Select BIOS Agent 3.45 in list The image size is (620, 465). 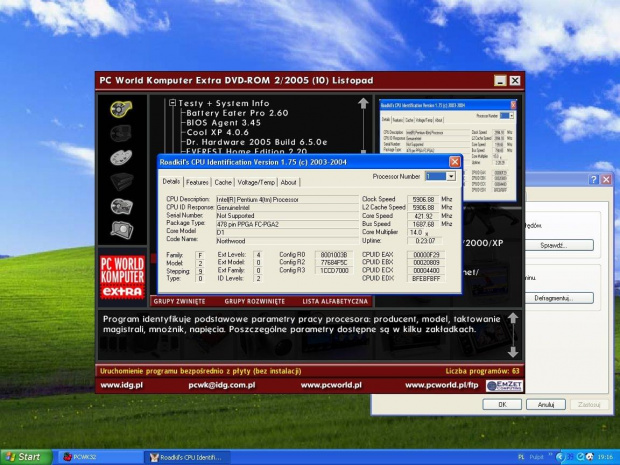click(x=223, y=123)
